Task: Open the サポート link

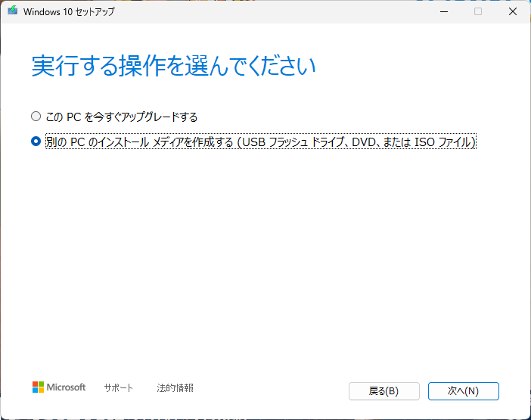Action: [118, 387]
